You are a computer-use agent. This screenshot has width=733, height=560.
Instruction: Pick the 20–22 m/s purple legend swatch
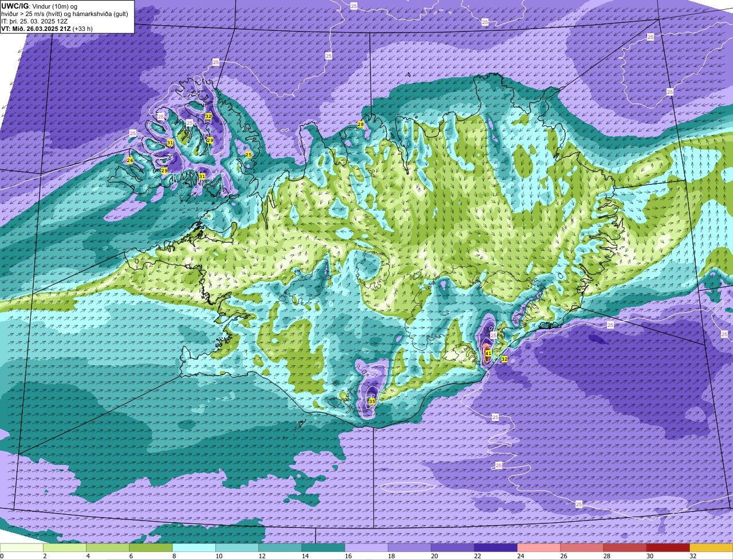(x=452, y=547)
